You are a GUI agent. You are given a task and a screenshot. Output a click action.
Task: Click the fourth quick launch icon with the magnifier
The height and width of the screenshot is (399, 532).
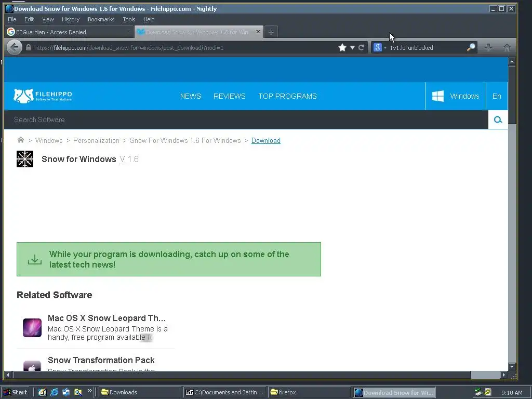(x=78, y=392)
